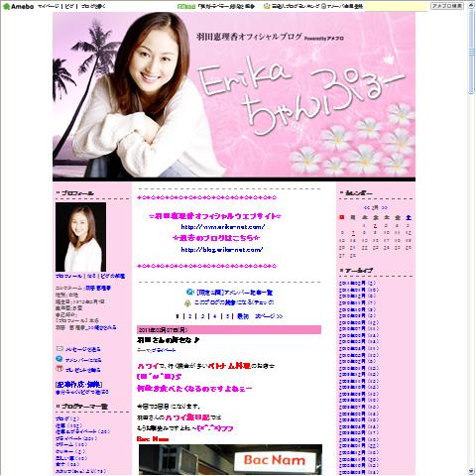This screenshot has width=476, height=476.
Task: Go to previous month in calendar
Action: tap(367, 207)
